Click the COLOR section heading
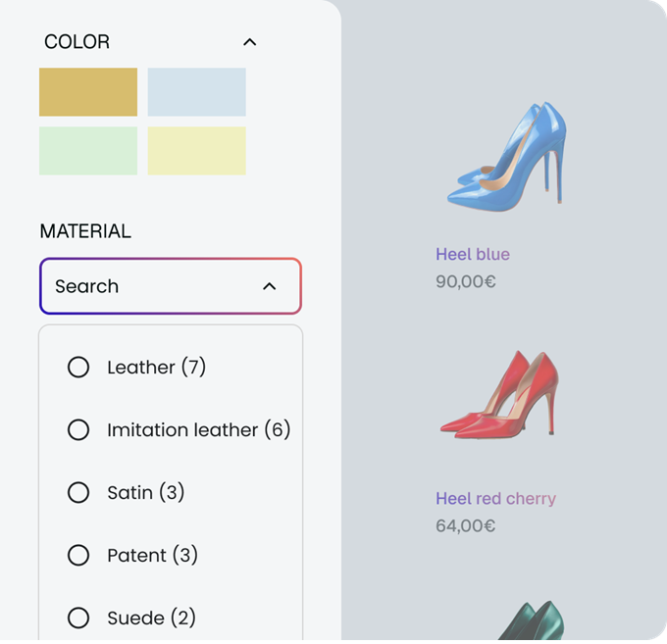Viewport: 667px width, 644px height. 77,42
